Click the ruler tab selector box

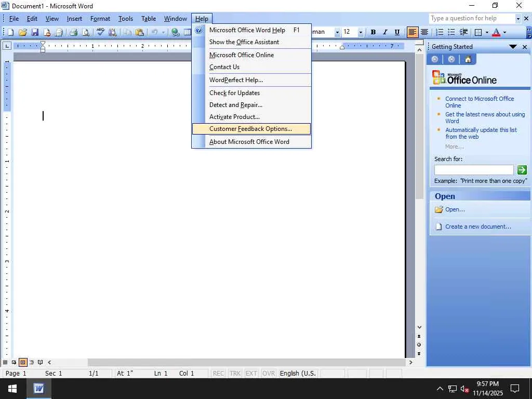[7, 46]
